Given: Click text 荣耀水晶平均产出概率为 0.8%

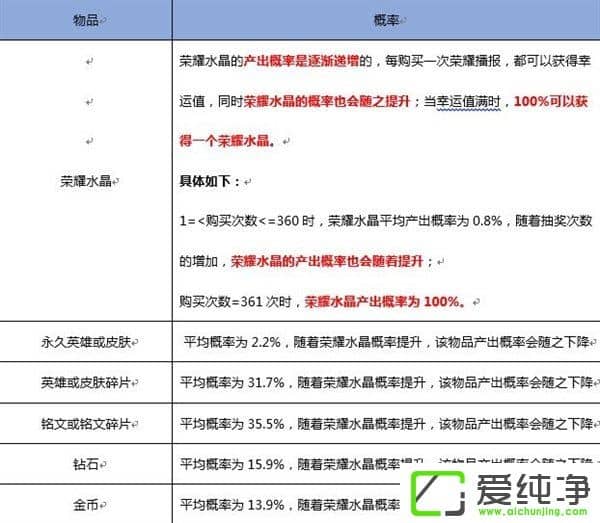Looking at the screenshot, I should tap(415, 221).
